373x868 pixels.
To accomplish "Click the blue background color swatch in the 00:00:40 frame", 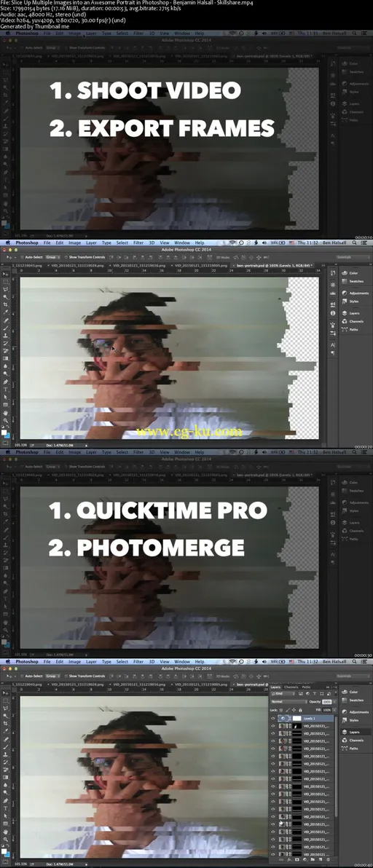I will click(x=8, y=856).
